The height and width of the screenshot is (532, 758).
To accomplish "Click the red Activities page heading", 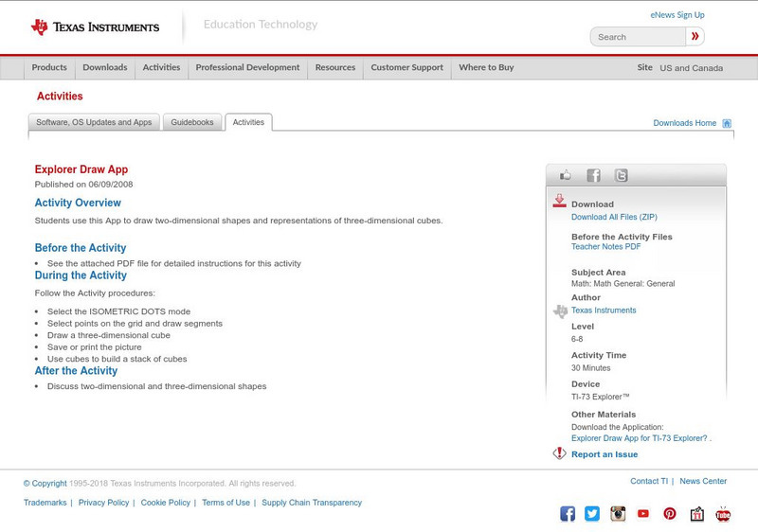I will 60,96.
